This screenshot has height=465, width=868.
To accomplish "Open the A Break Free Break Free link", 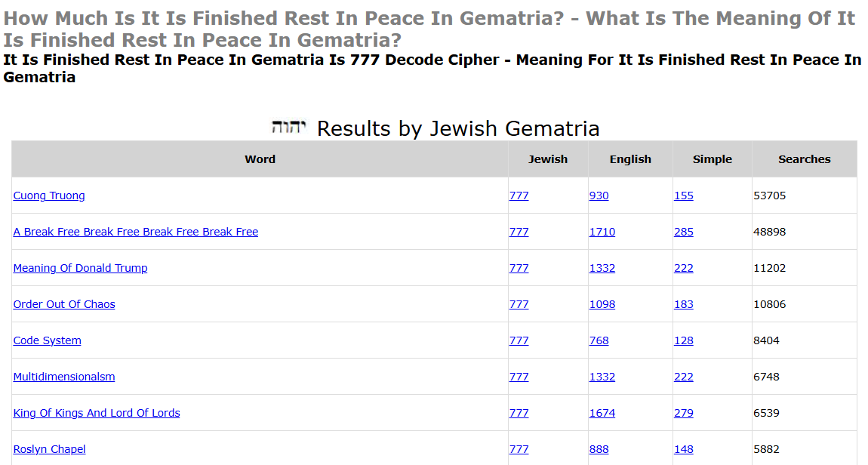I will click(x=136, y=232).
